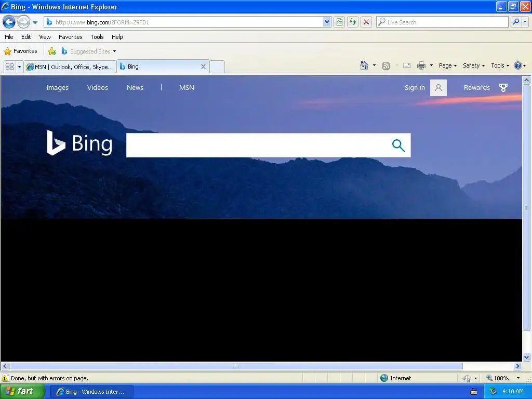Open the Edit menu
This screenshot has width=532, height=399.
tap(26, 37)
